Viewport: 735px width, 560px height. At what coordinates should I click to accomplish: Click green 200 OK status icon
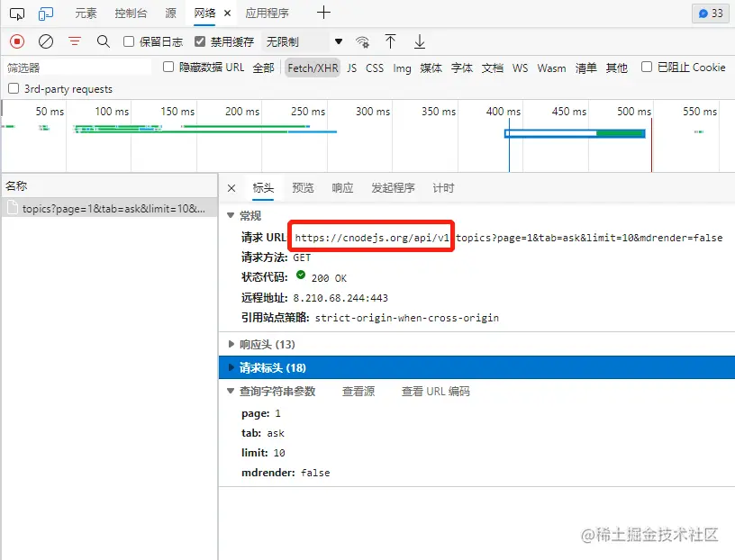(x=301, y=275)
